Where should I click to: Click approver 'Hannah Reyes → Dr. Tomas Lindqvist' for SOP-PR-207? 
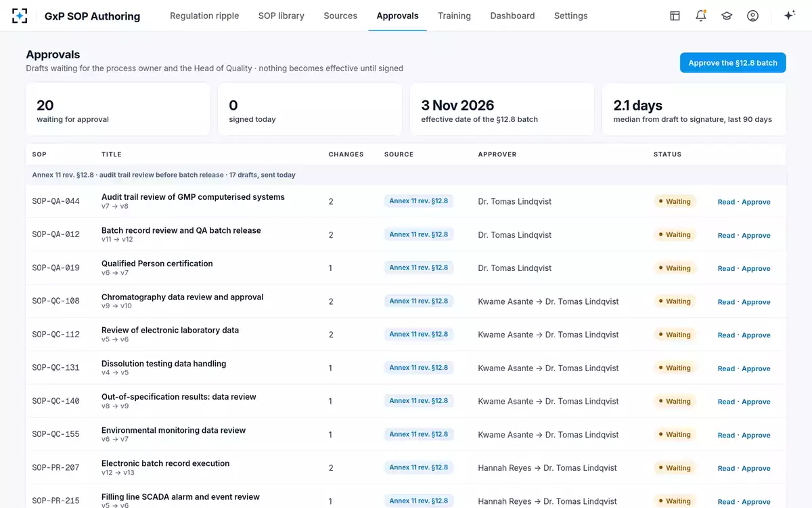click(547, 468)
